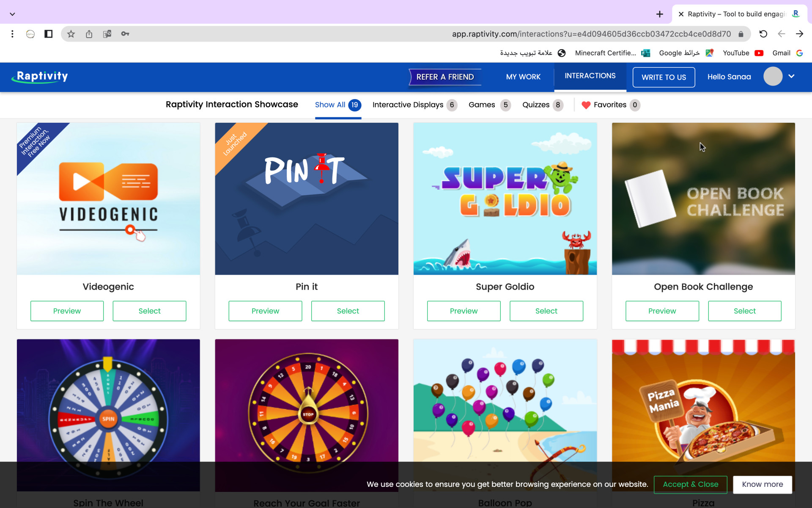Click the Videogenic thumbnail

pos(108,199)
